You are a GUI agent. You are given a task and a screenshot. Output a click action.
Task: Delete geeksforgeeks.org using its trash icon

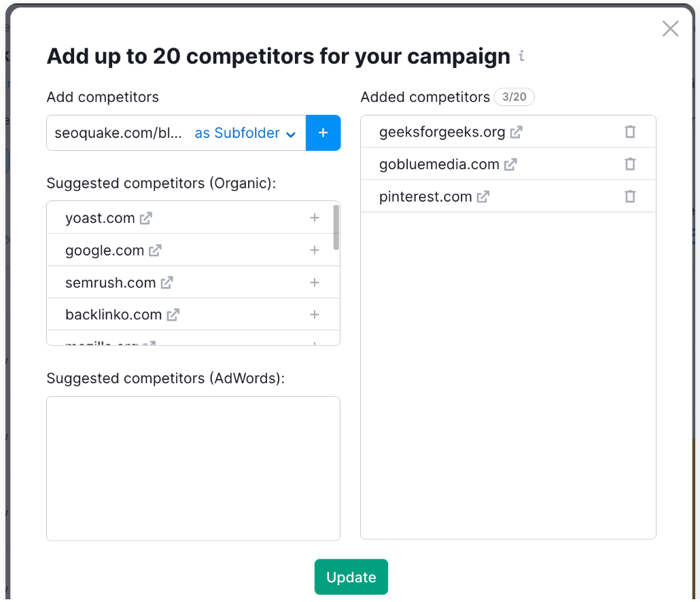(630, 132)
